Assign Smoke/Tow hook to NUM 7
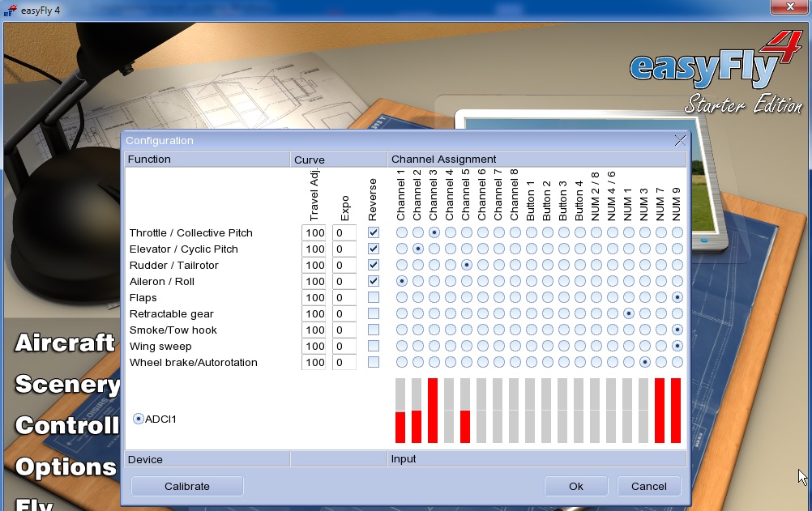This screenshot has height=511, width=812. coord(660,330)
